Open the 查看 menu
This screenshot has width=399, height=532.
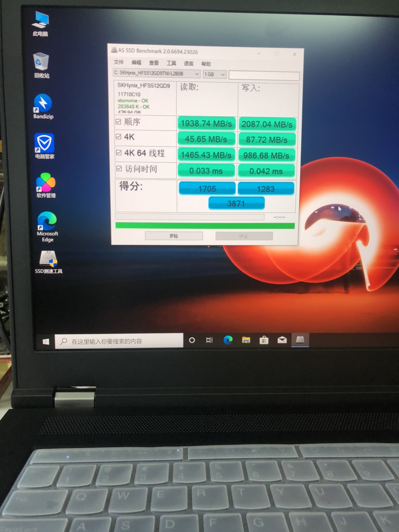pos(154,63)
